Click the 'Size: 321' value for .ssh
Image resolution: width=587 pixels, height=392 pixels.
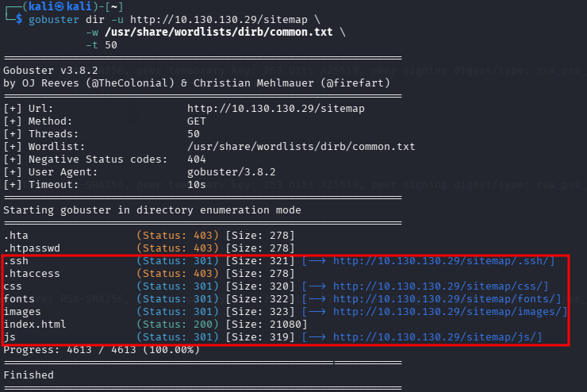(260, 261)
